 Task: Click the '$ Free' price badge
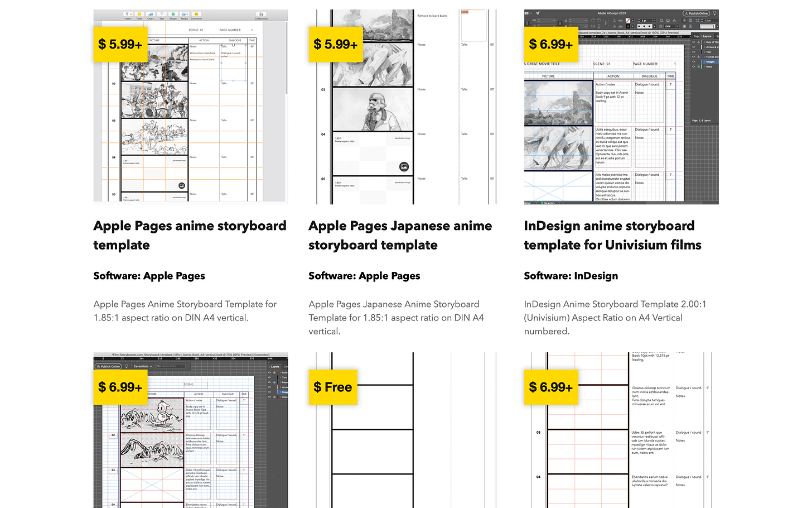(333, 387)
